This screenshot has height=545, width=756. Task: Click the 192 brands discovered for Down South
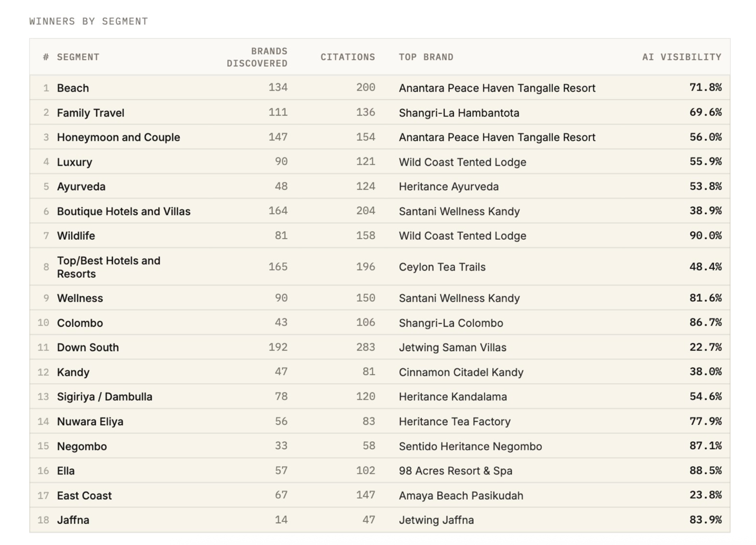278,347
